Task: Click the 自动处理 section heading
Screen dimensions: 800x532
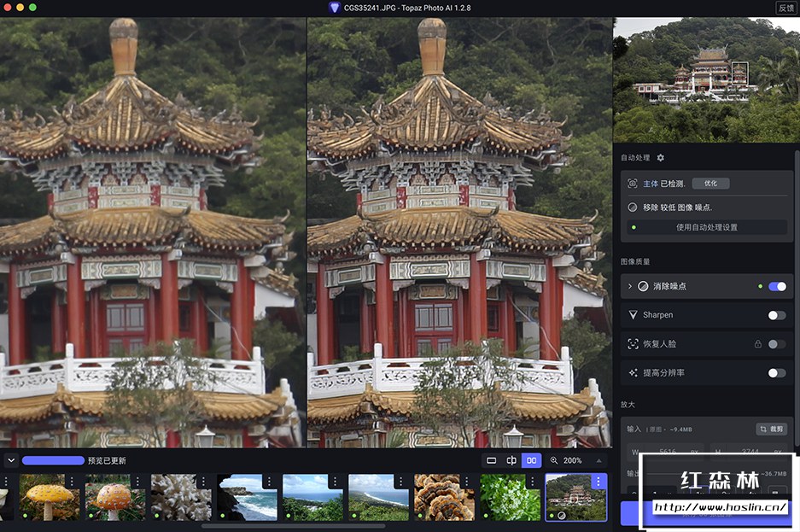Action: [x=635, y=158]
